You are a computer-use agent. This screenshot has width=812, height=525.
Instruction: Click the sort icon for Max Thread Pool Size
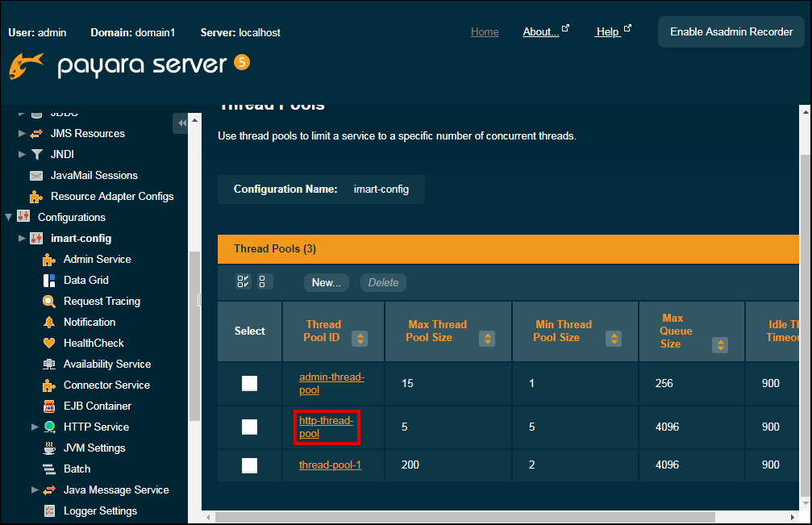click(487, 338)
